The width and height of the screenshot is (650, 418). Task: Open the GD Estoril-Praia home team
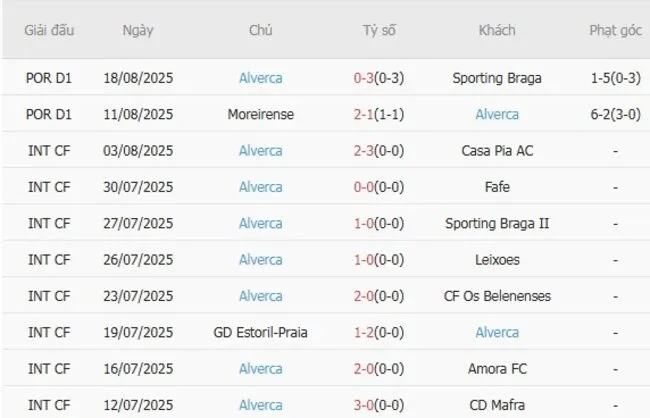(x=260, y=332)
